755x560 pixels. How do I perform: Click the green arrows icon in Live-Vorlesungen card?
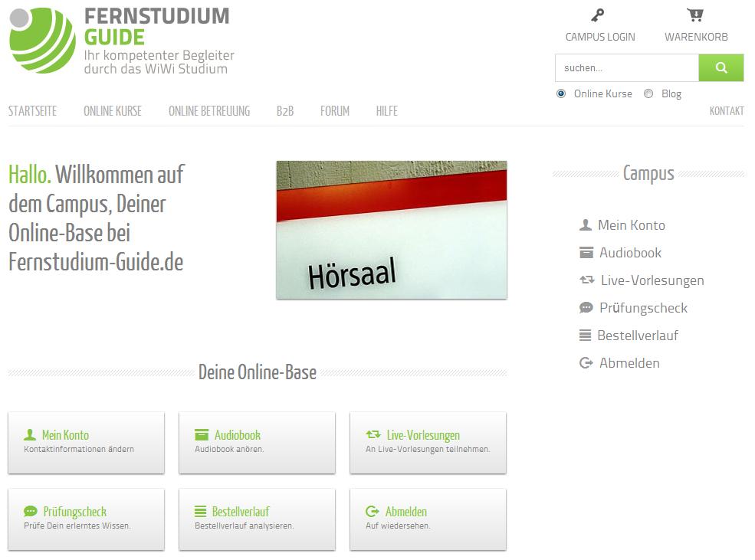coord(373,434)
